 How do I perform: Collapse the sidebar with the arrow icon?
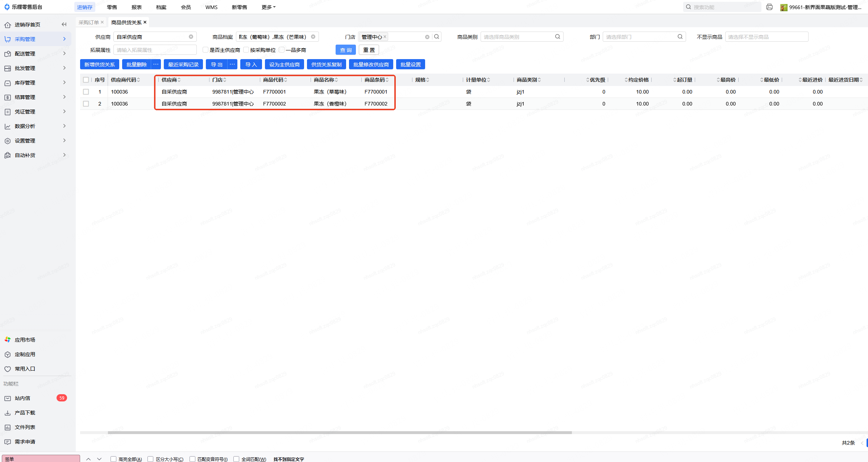coord(64,24)
